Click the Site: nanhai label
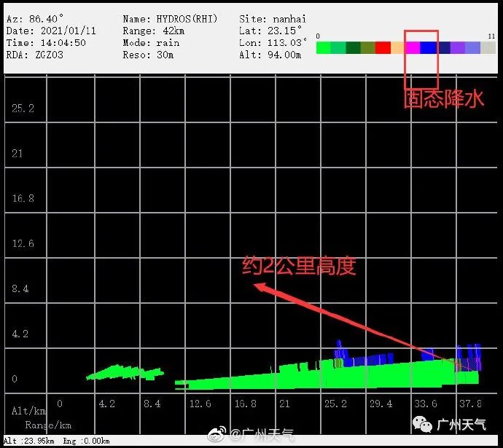This screenshot has width=503, height=448. point(273,19)
